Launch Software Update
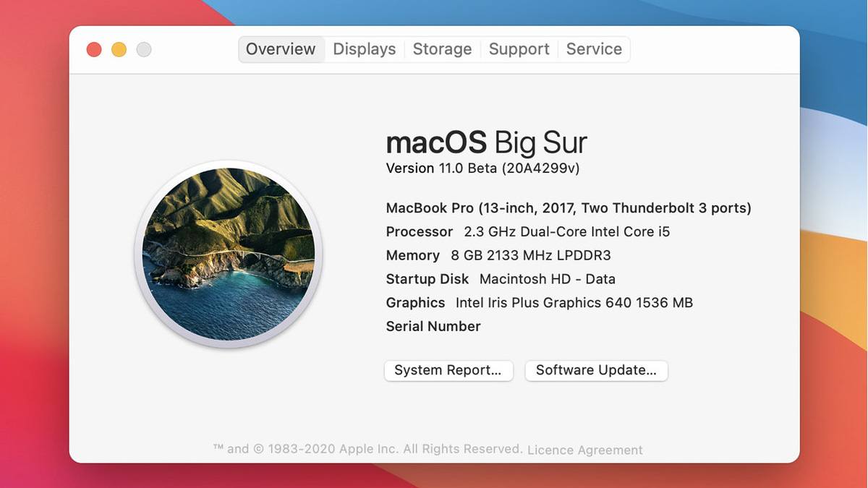 click(596, 370)
